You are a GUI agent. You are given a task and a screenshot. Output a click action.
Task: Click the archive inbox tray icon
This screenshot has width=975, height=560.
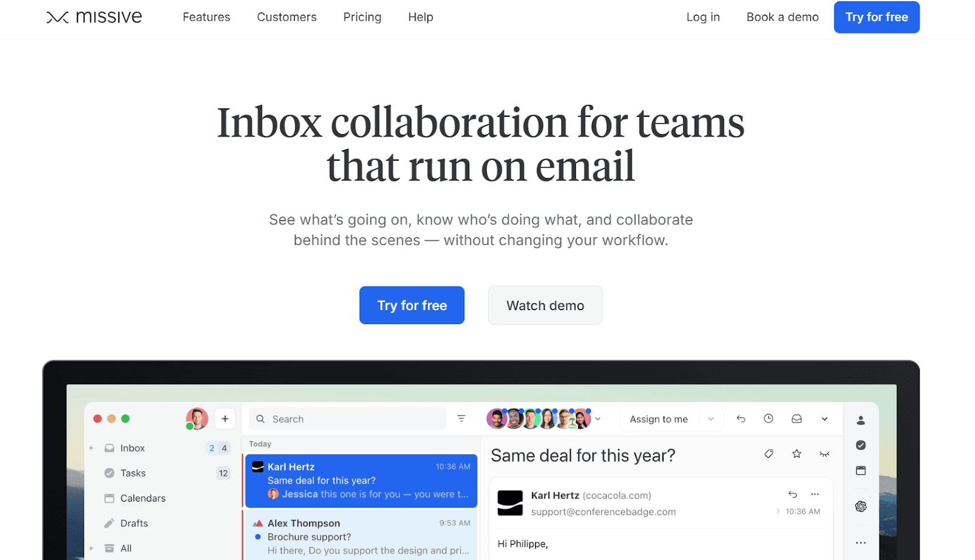click(x=796, y=419)
